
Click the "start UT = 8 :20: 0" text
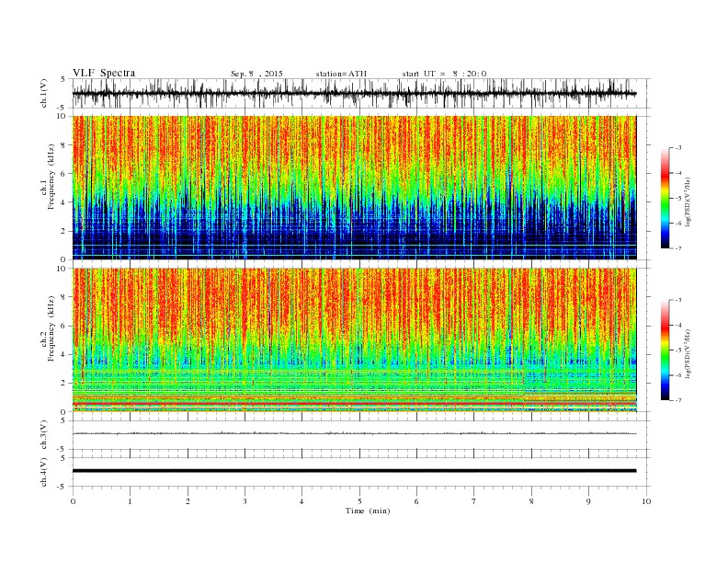(444, 74)
